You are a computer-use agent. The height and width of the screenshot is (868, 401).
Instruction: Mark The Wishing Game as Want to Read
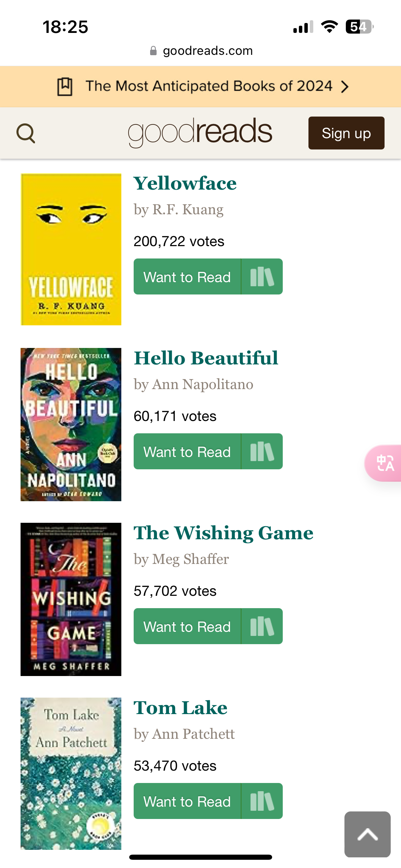coord(187,626)
